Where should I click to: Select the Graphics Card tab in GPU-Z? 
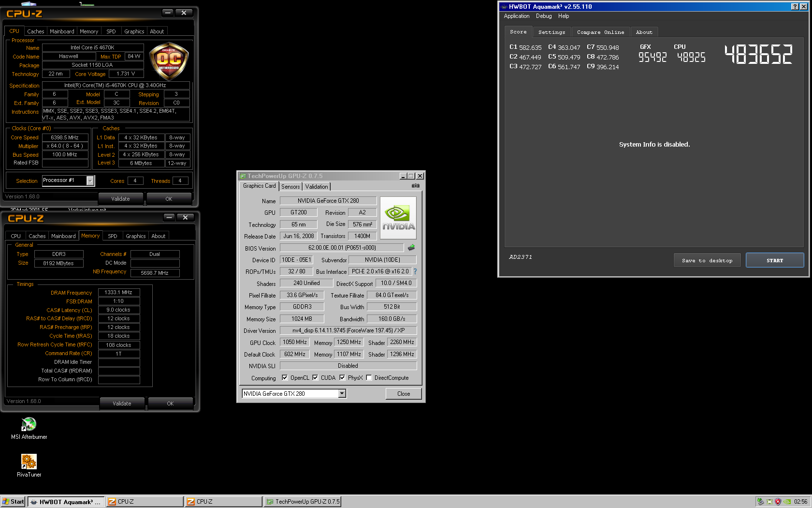coord(260,186)
